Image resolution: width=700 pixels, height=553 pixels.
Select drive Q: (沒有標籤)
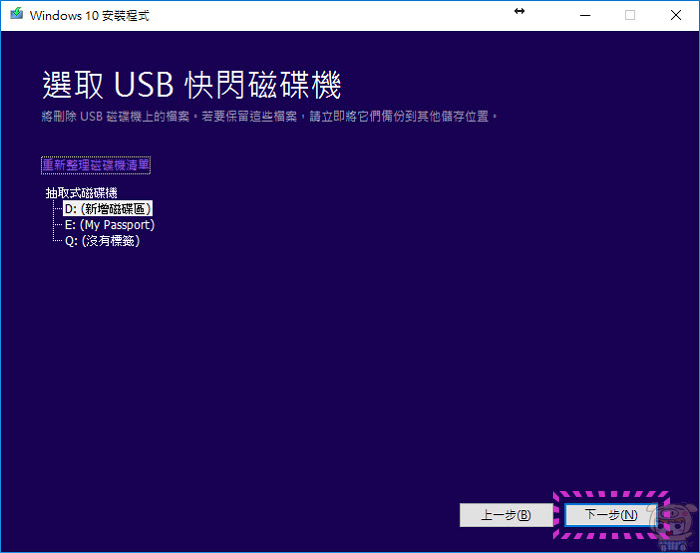coord(102,241)
